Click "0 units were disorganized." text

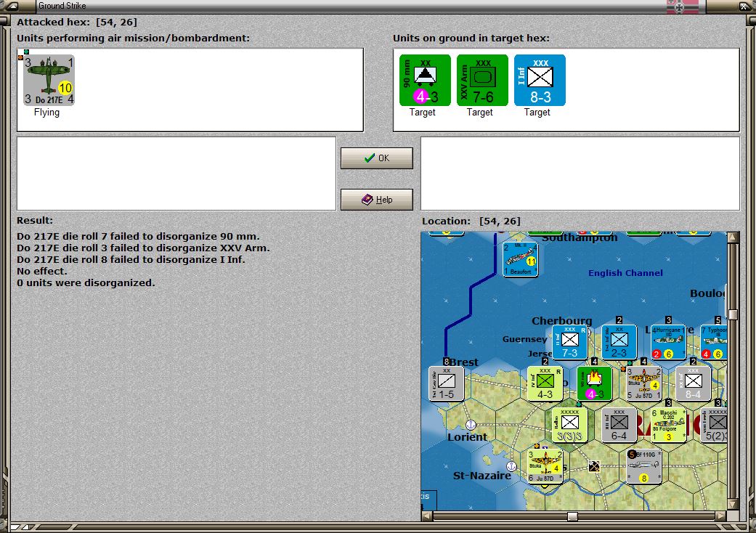pos(86,283)
